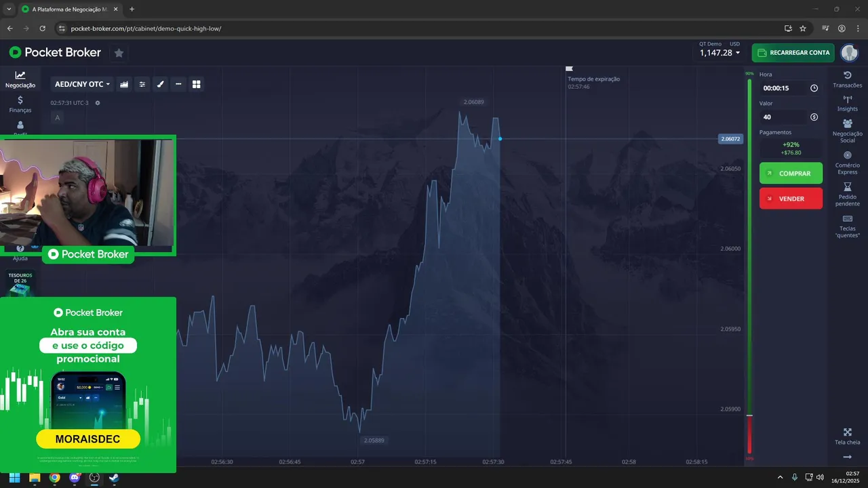
Task: Open a new browser tab
Action: point(132,9)
